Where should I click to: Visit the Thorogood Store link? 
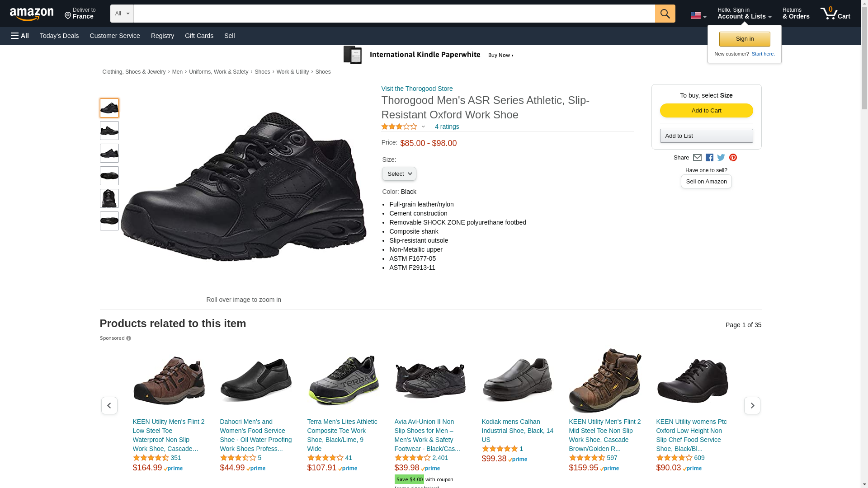[417, 89]
